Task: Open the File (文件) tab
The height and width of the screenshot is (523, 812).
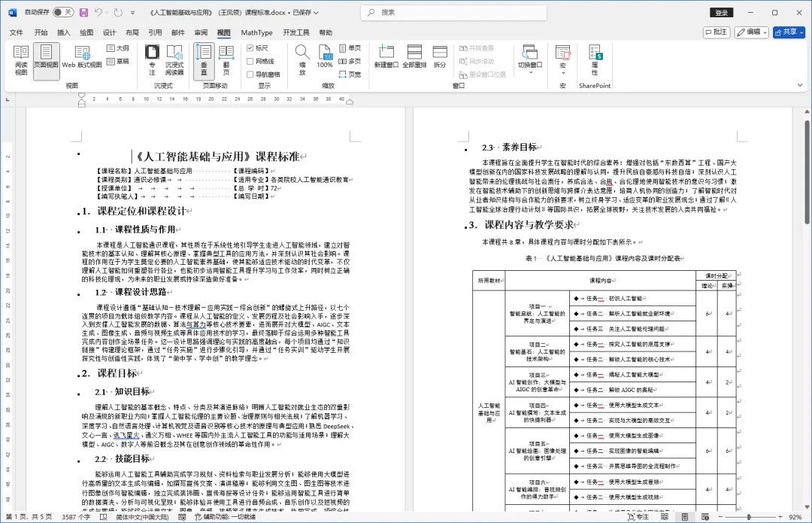Action: point(16,32)
